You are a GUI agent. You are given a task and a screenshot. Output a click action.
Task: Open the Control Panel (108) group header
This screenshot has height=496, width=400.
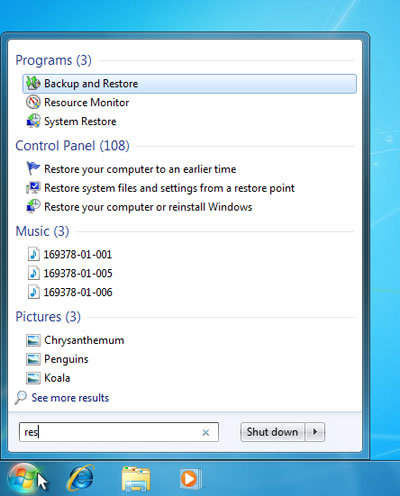72,146
